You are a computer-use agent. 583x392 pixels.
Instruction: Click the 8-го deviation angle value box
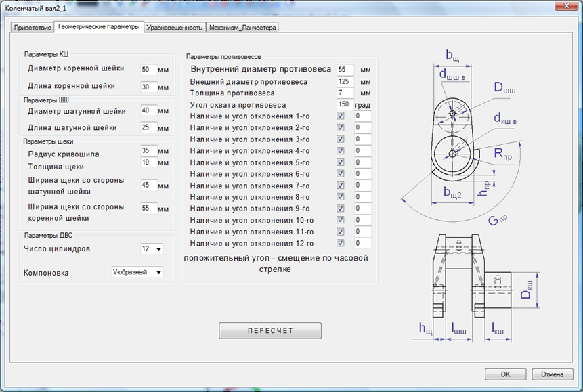point(362,197)
